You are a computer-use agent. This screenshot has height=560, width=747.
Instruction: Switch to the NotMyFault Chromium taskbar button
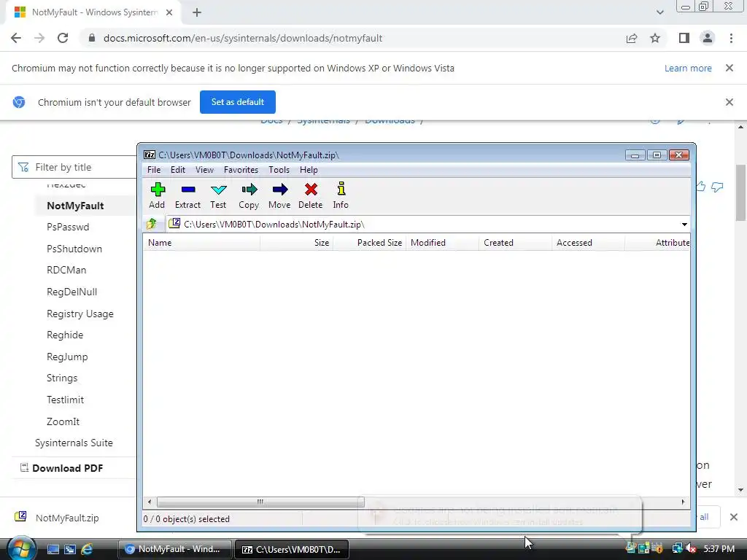(174, 549)
